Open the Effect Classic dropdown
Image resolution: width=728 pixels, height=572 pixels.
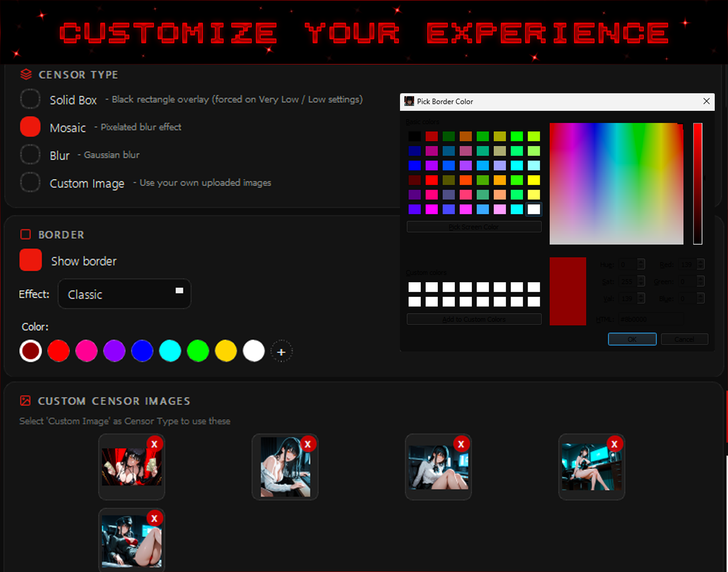click(x=124, y=294)
